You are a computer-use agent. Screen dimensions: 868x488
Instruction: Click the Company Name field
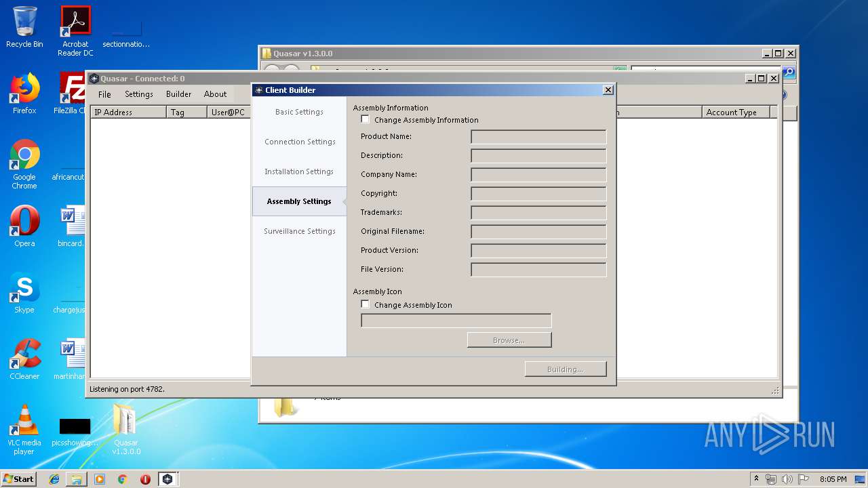click(538, 175)
